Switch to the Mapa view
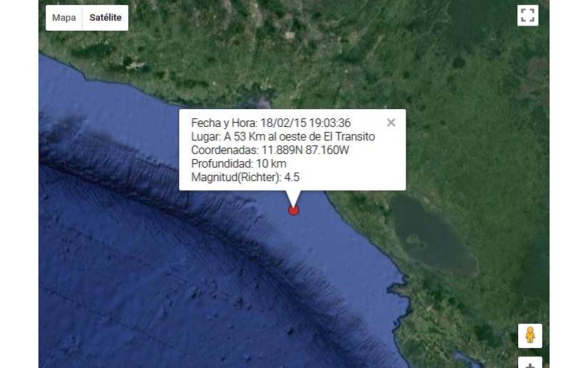Image resolution: width=588 pixels, height=368 pixels. click(x=64, y=18)
